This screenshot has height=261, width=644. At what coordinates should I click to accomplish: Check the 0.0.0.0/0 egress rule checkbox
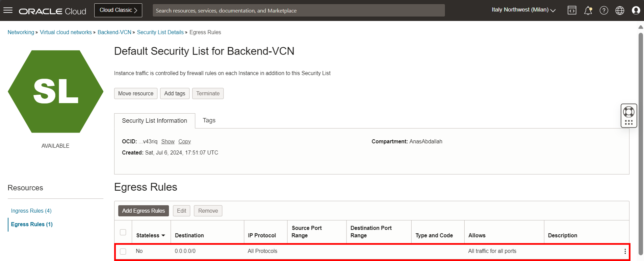click(123, 252)
